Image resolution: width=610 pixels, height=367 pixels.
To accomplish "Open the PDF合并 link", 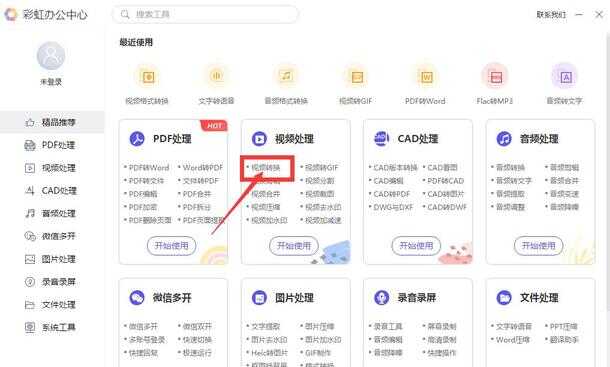I will pos(197,194).
